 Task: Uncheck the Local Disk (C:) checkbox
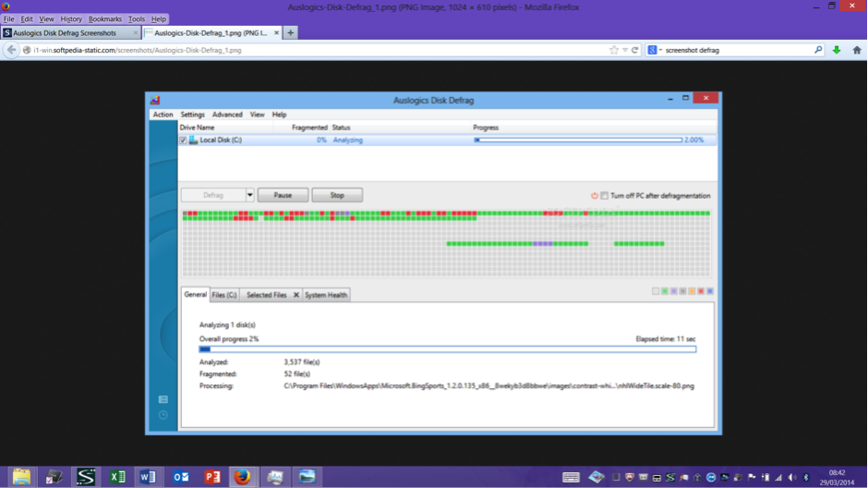click(x=183, y=140)
